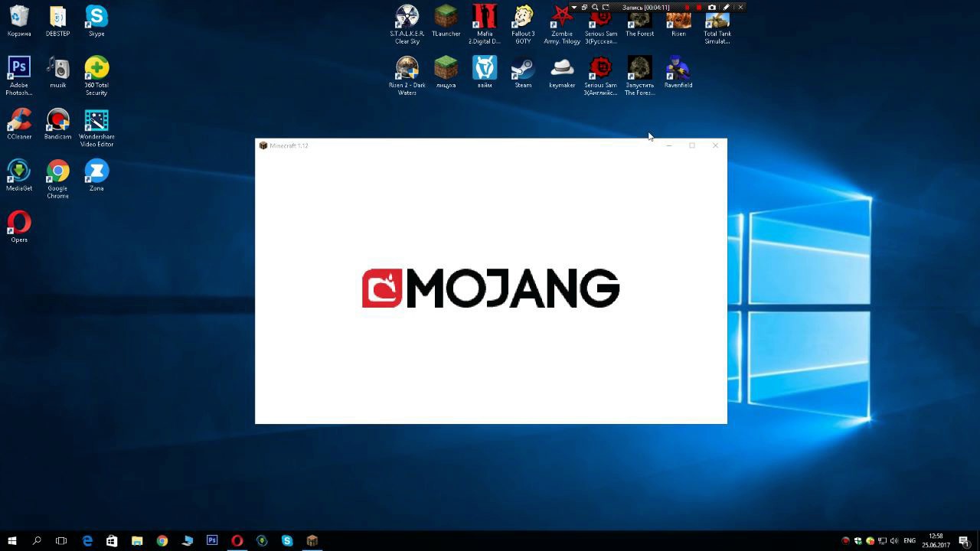This screenshot has width=980, height=551.
Task: Select the Bandicam desktop icon
Action: (x=57, y=123)
